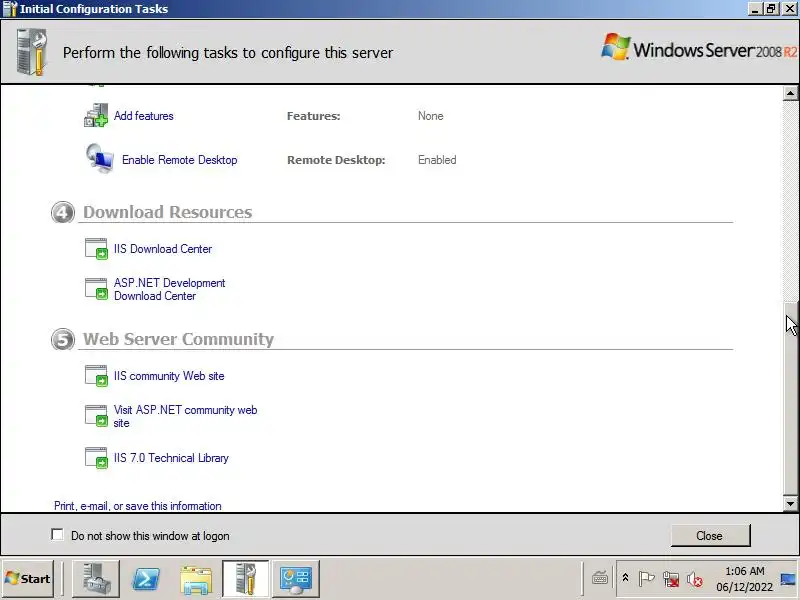Image resolution: width=800 pixels, height=600 pixels.
Task: Click the Add features icon
Action: 96,115
